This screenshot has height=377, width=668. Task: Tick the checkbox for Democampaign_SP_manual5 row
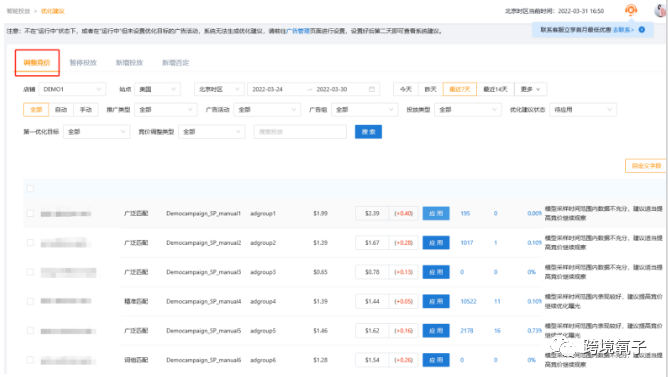(30, 331)
